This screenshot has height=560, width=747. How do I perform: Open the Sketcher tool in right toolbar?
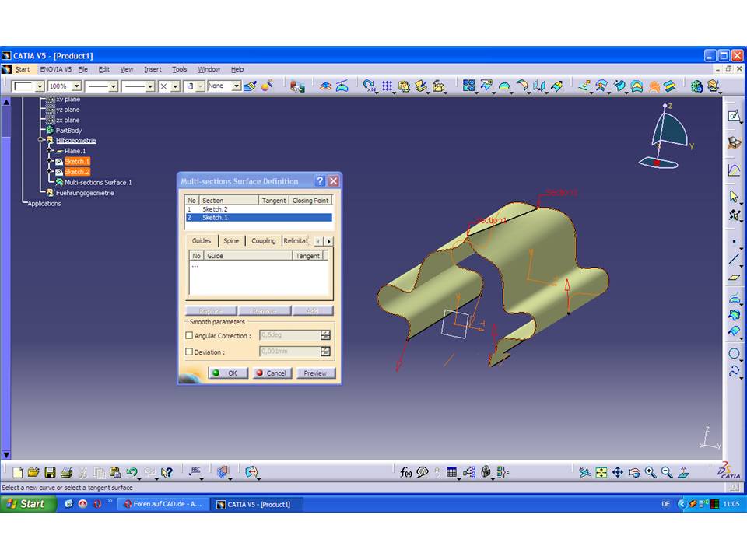coord(734,116)
